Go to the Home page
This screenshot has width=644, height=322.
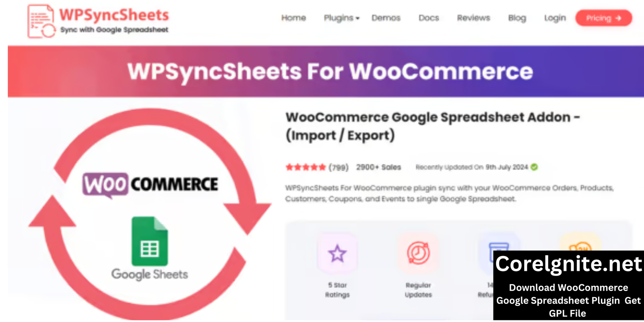(x=293, y=18)
